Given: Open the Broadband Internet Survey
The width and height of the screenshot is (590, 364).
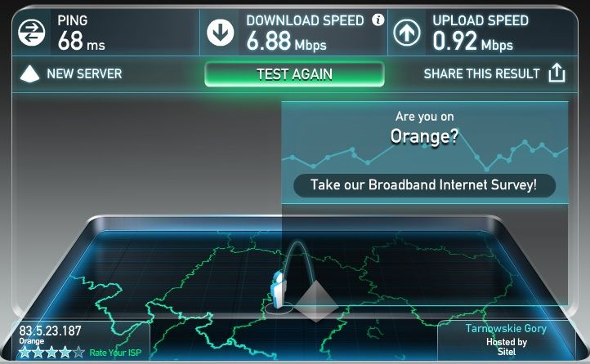Looking at the screenshot, I should coord(424,184).
